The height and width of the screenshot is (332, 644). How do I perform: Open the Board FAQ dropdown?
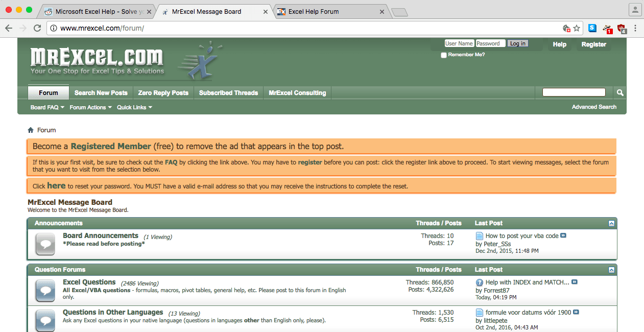47,107
